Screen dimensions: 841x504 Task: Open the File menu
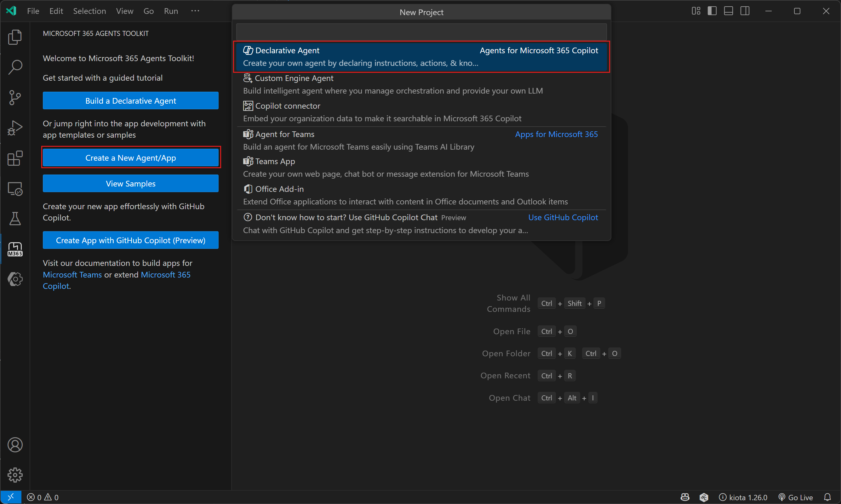coord(33,11)
